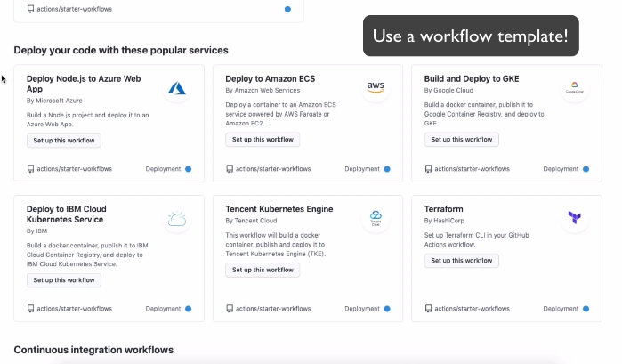This screenshot has width=622, height=364.
Task: Click 'Deploy to Amazon ECS' title
Action: [x=271, y=79]
